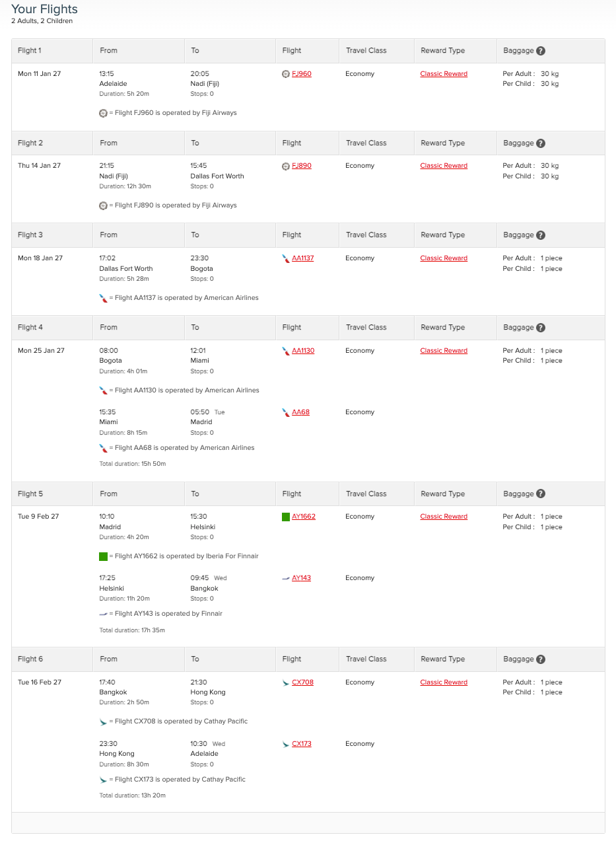The height and width of the screenshot is (847, 616).
Task: Click the Cathay Pacific icon beside CX173
Action: 285,743
